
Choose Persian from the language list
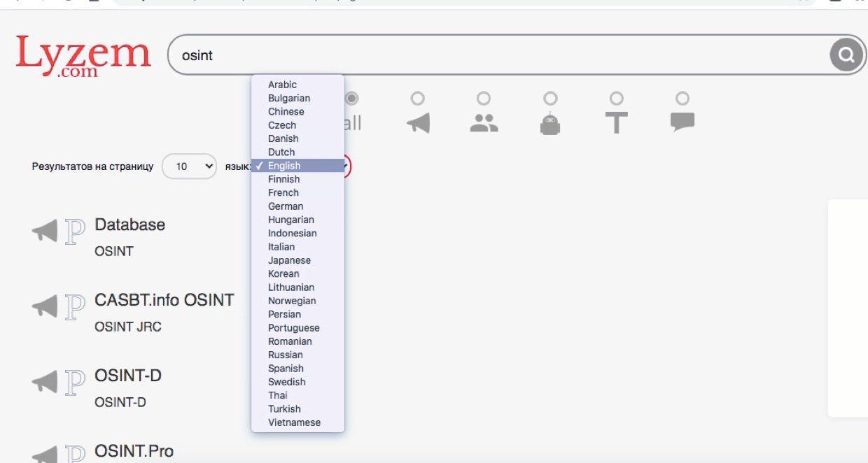click(297, 315)
